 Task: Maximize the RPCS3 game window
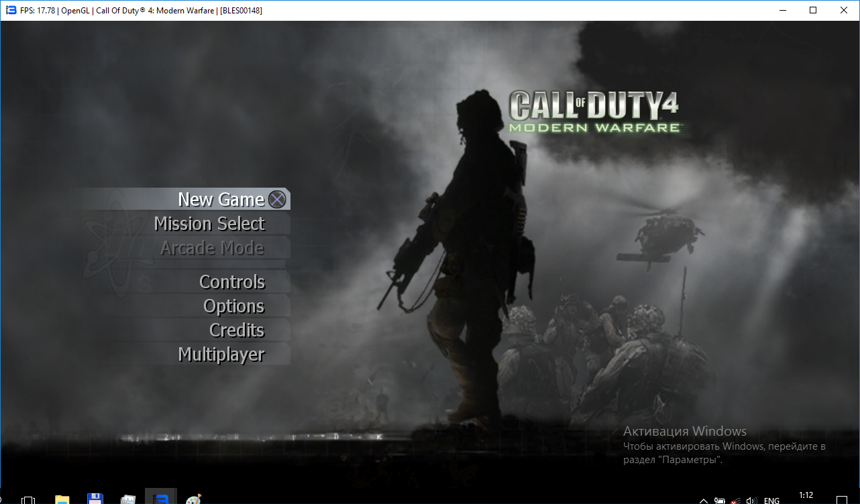click(x=813, y=10)
